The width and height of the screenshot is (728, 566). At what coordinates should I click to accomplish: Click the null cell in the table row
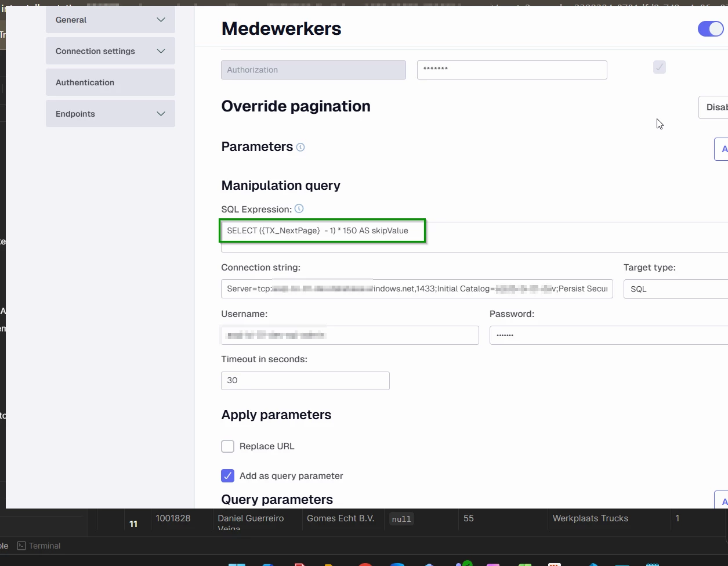coord(401,519)
